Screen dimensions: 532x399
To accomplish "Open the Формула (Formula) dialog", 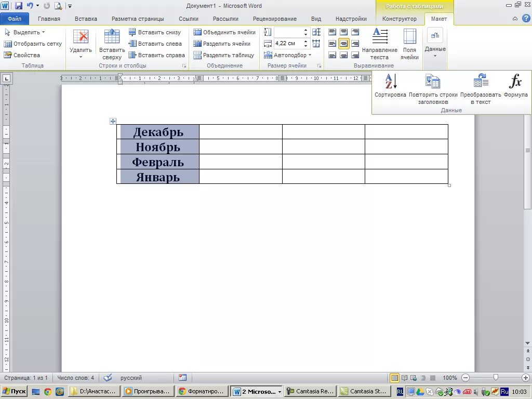I will [515, 86].
